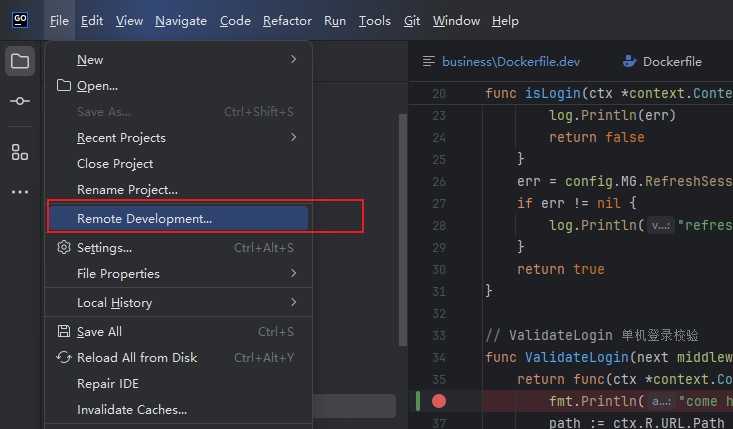The height and width of the screenshot is (429, 733).
Task: Click line number 30 in the gutter
Action: 438,269
